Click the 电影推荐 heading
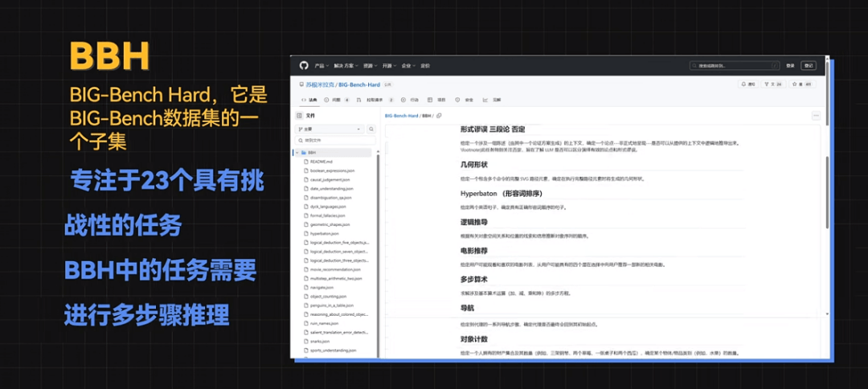868x389 pixels. point(474,251)
